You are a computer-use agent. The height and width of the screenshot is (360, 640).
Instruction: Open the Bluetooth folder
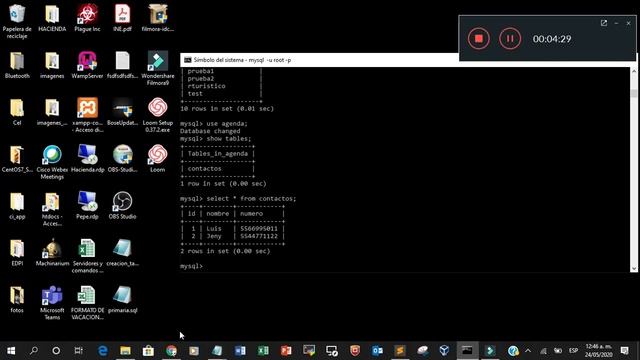[17, 65]
